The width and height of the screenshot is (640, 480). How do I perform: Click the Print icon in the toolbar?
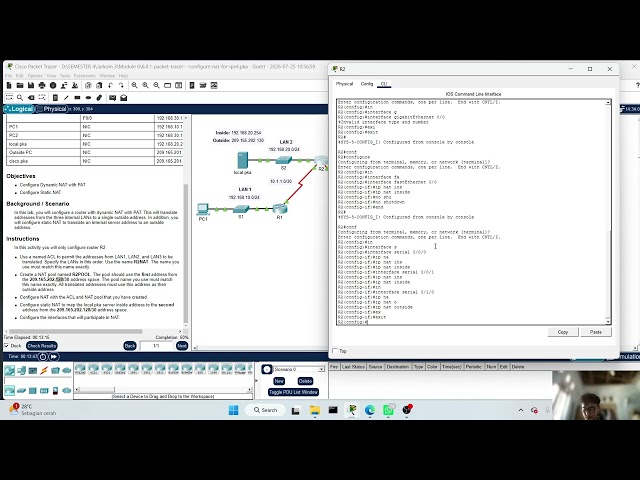[x=42, y=85]
